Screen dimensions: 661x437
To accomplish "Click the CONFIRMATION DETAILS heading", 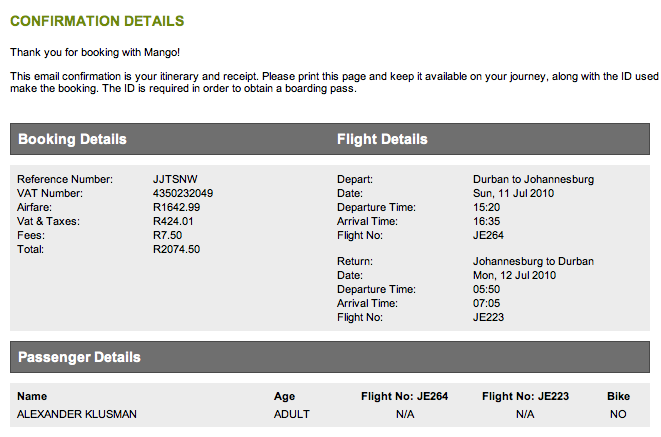I will 97,21.
